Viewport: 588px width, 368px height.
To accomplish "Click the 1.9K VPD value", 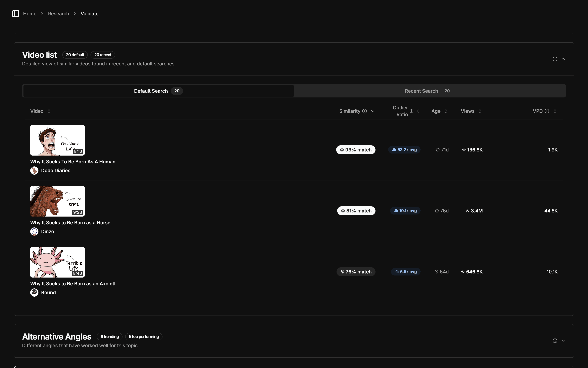I will [x=553, y=150].
